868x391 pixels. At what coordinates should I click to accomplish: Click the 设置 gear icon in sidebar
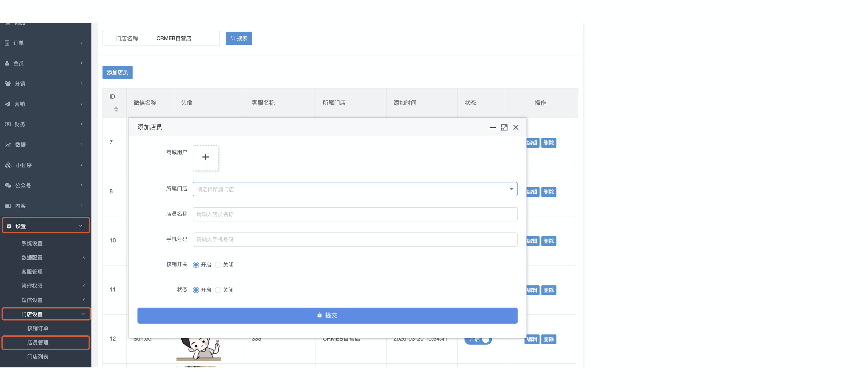(9, 226)
